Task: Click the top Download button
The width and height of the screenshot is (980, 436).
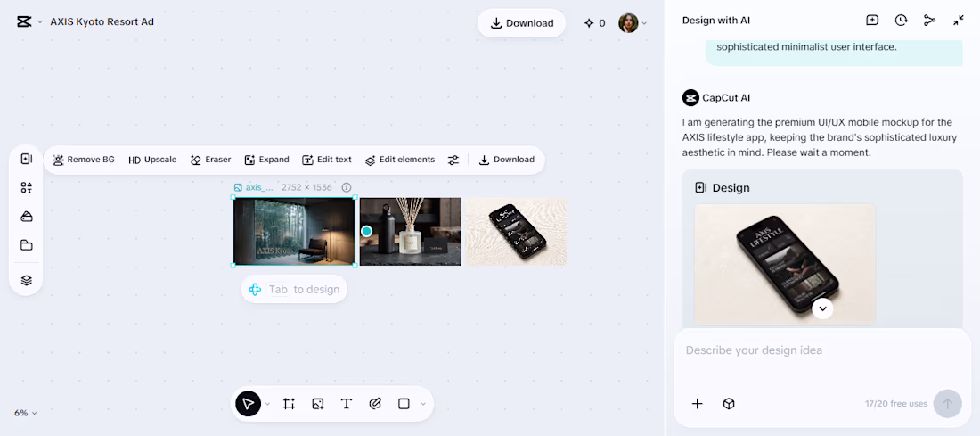Action: click(x=522, y=23)
